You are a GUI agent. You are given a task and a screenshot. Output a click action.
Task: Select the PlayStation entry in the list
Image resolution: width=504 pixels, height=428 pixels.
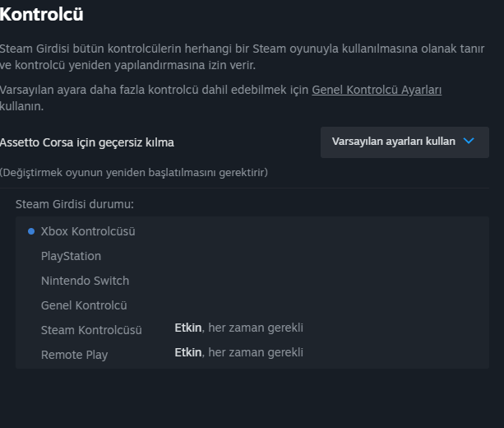(71, 256)
